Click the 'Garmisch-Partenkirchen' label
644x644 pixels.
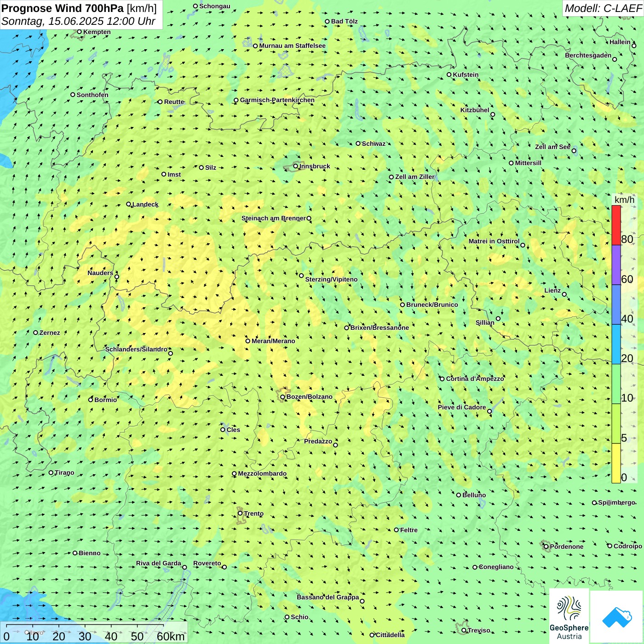[x=277, y=100]
